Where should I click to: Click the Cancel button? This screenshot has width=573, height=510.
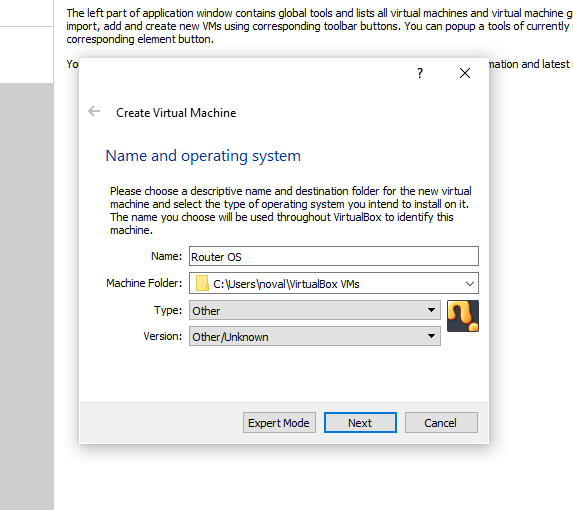tap(441, 423)
